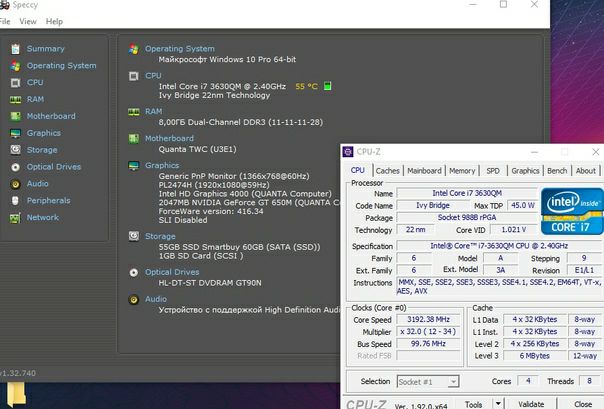604x409 pixels.
Task: Open the Speccy View menu
Action: (x=28, y=22)
